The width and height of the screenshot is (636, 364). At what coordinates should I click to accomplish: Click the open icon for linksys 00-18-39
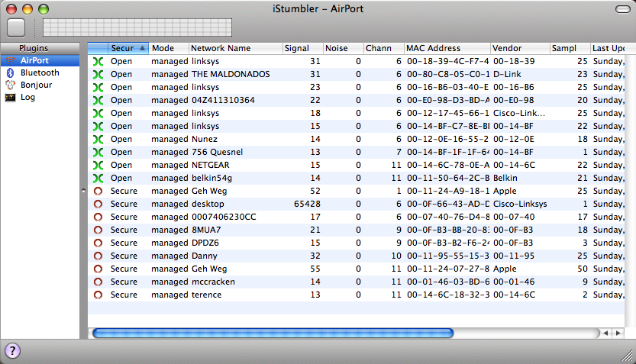click(x=98, y=62)
